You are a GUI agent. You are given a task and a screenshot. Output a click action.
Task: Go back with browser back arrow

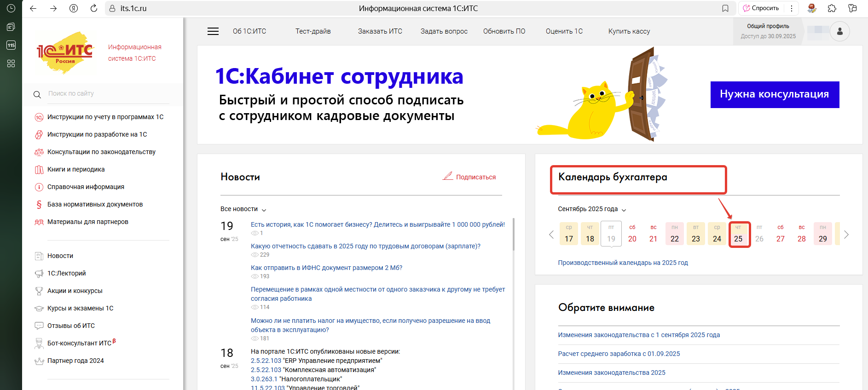[x=33, y=8]
